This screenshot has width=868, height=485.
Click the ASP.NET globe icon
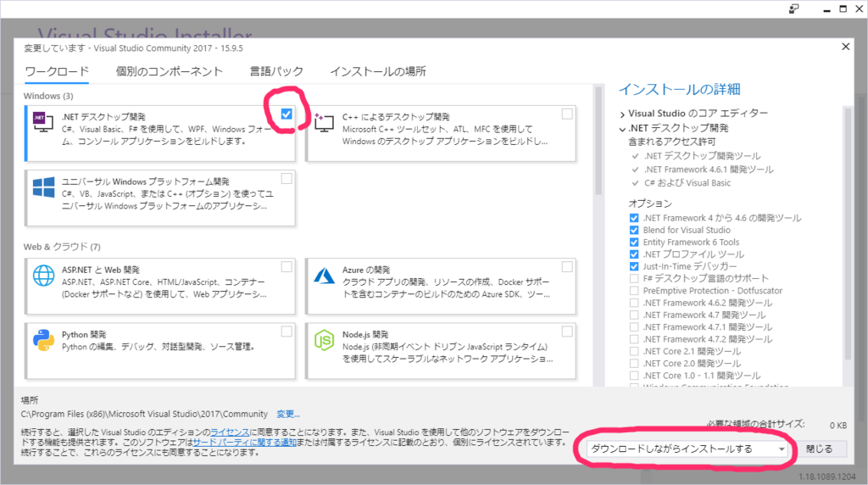coord(43,276)
